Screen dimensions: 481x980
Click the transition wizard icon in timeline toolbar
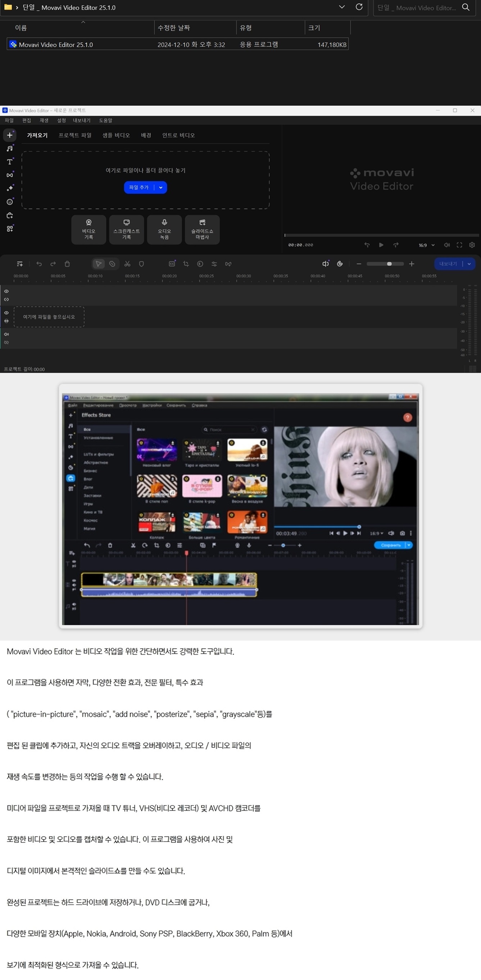click(x=228, y=264)
